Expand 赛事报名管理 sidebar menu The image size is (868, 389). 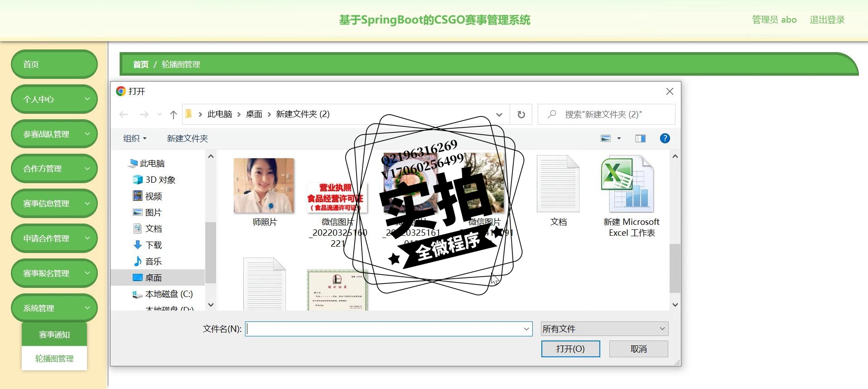coord(54,273)
